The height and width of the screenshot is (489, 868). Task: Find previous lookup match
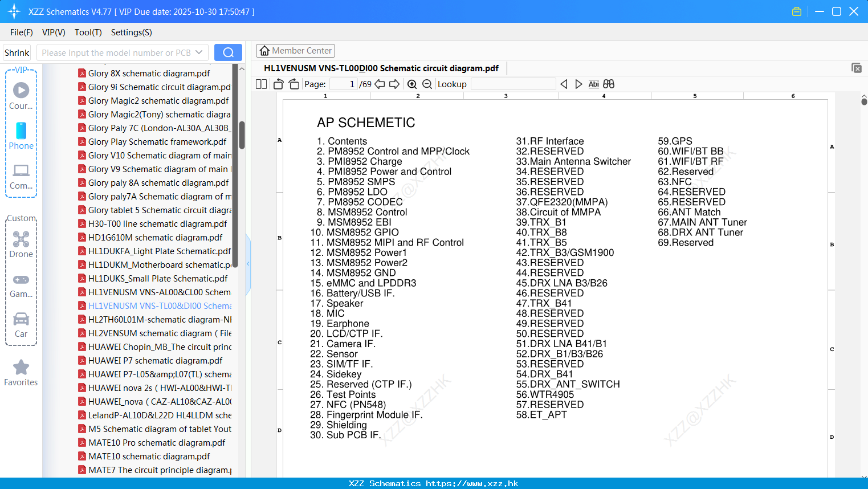click(564, 84)
